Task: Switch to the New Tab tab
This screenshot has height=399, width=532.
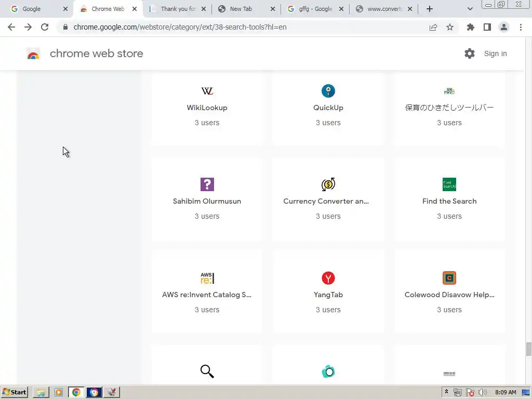Action: [241, 9]
